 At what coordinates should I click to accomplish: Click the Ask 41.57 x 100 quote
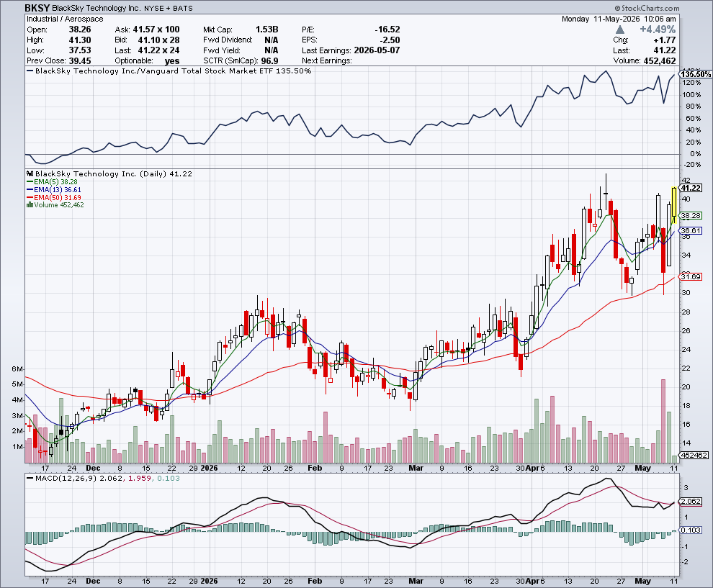coord(156,30)
